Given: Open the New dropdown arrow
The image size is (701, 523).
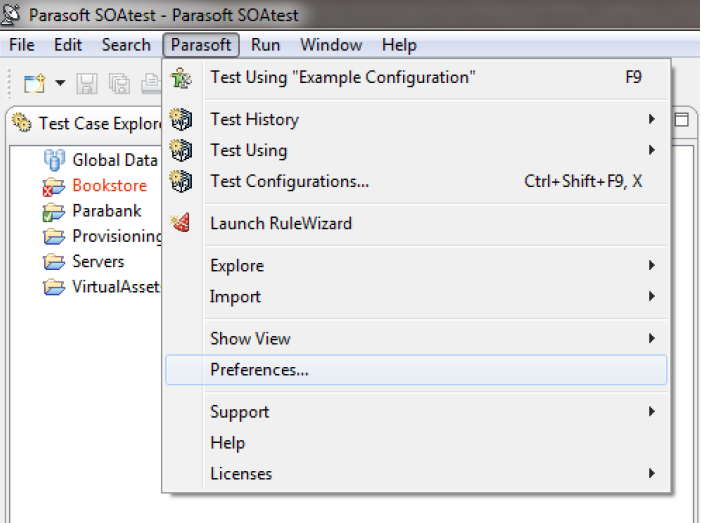Looking at the screenshot, I should 60,83.
